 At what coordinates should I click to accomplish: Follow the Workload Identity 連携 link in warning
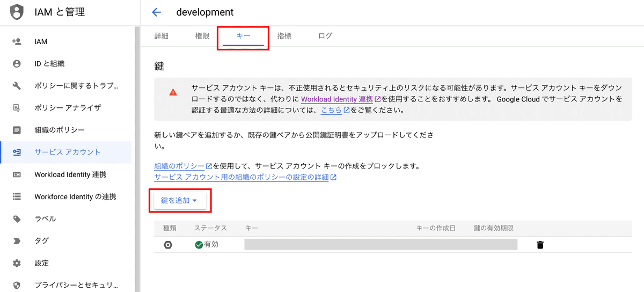(x=337, y=99)
